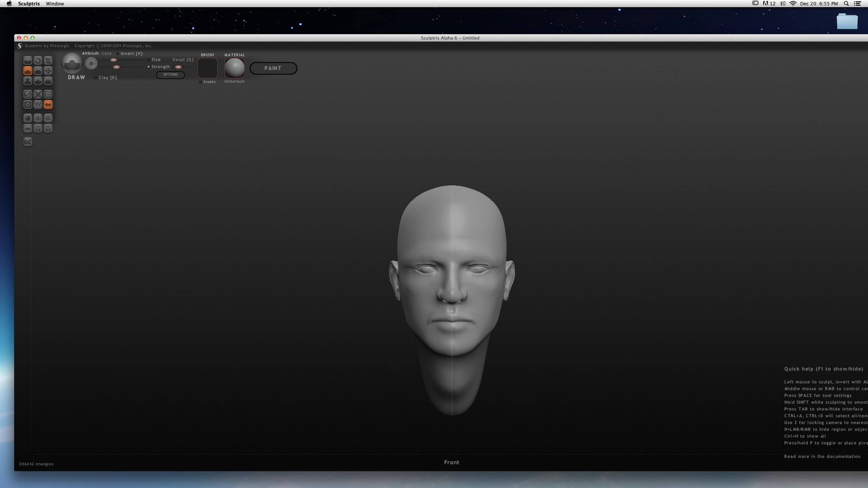The width and height of the screenshot is (868, 488).
Task: Toggle the Symmetry button icon
Action: pyautogui.click(x=48, y=104)
